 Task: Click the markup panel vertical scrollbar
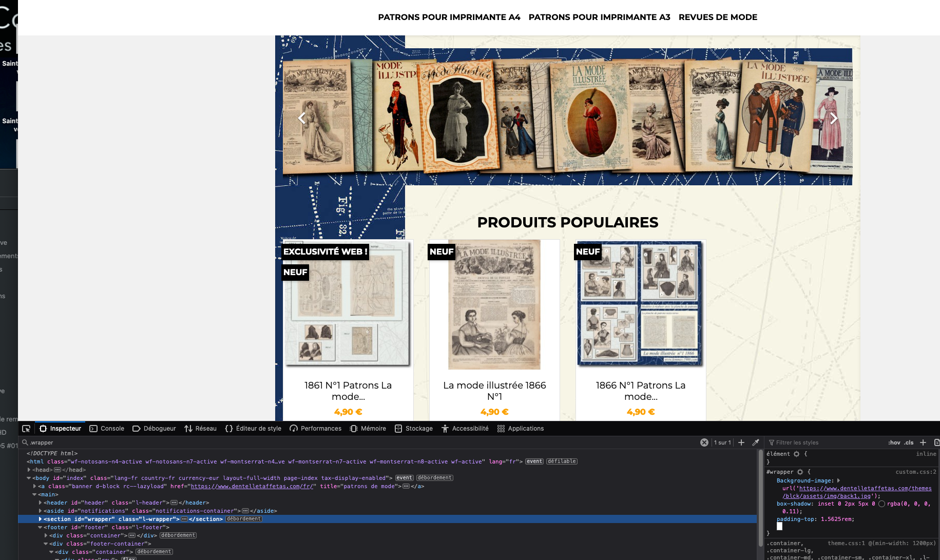coord(760,498)
